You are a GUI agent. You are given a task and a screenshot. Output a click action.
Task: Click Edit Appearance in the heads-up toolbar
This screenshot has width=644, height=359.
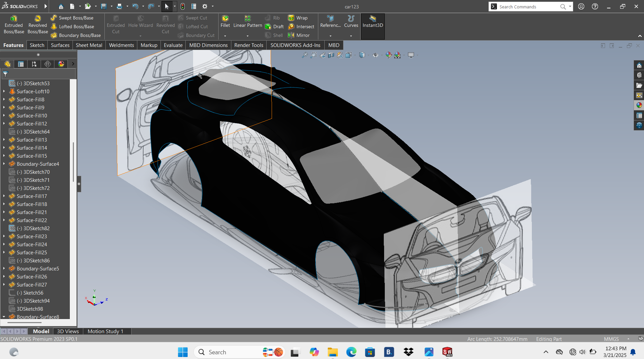point(389,55)
